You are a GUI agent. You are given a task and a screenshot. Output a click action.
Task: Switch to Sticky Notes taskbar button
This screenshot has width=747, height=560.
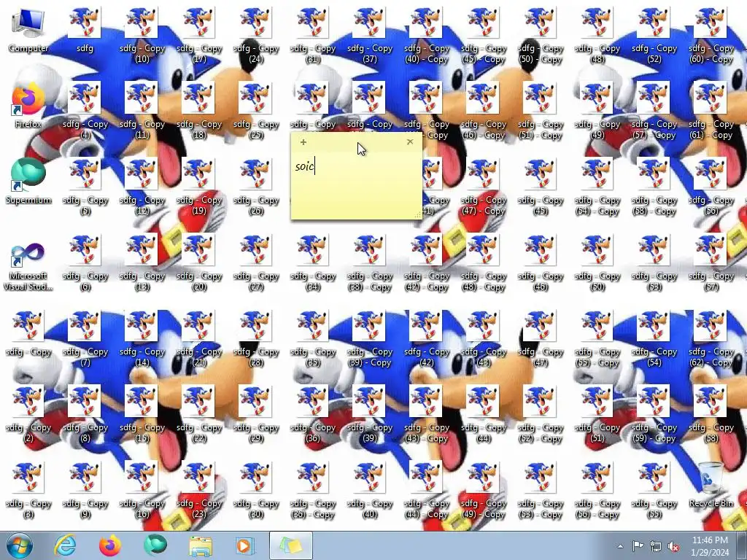click(x=291, y=545)
